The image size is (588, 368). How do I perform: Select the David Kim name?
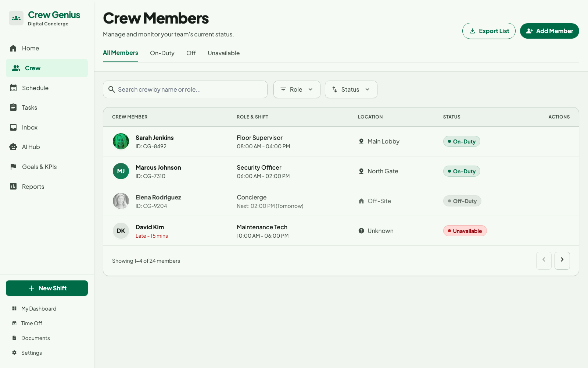[x=150, y=227]
